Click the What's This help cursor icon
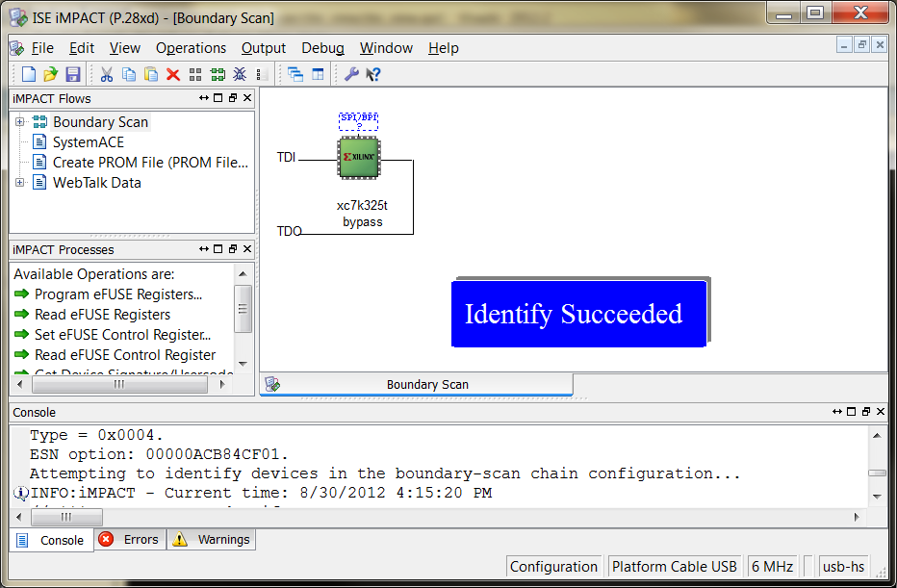Screen dimensions: 897x588 pyautogui.click(x=373, y=74)
